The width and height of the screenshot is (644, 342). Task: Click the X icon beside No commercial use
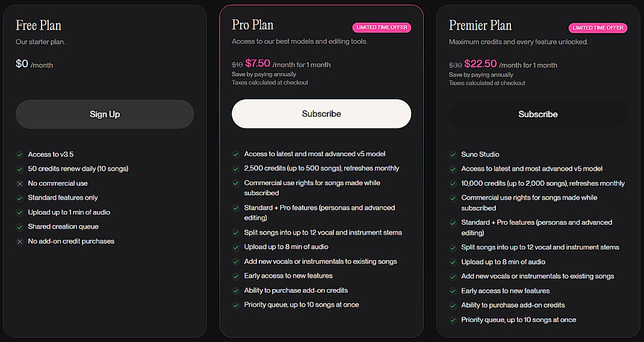(x=20, y=183)
